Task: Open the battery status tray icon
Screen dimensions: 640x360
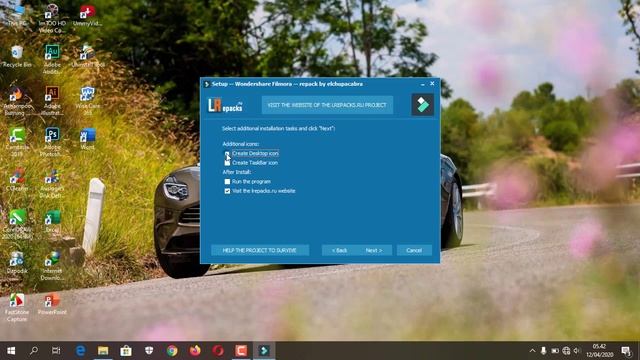Action: (x=555, y=351)
